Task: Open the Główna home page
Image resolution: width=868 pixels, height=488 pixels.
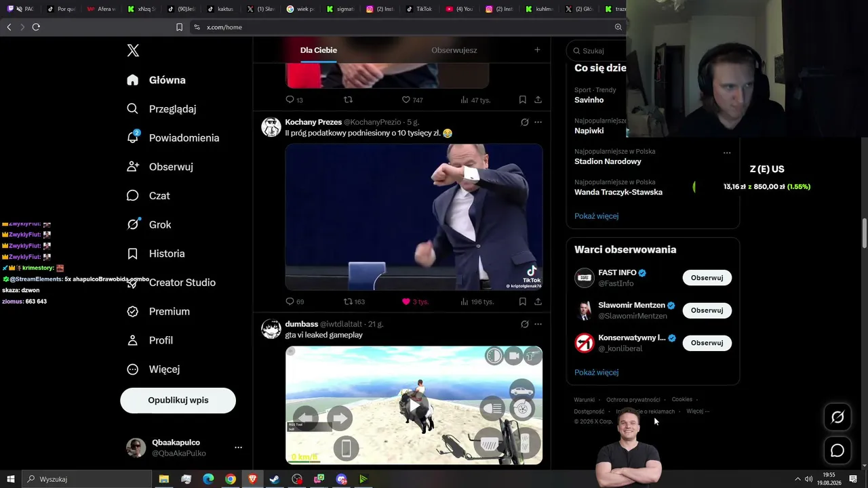Action: [x=156, y=80]
